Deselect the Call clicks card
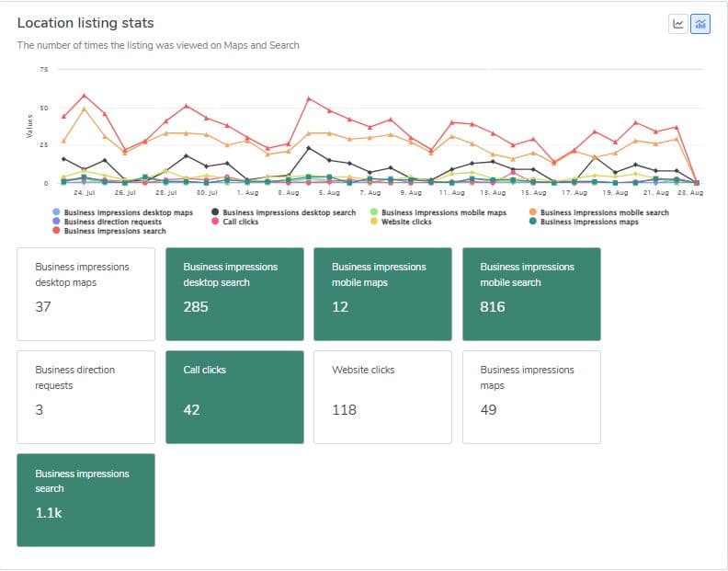 tap(234, 397)
